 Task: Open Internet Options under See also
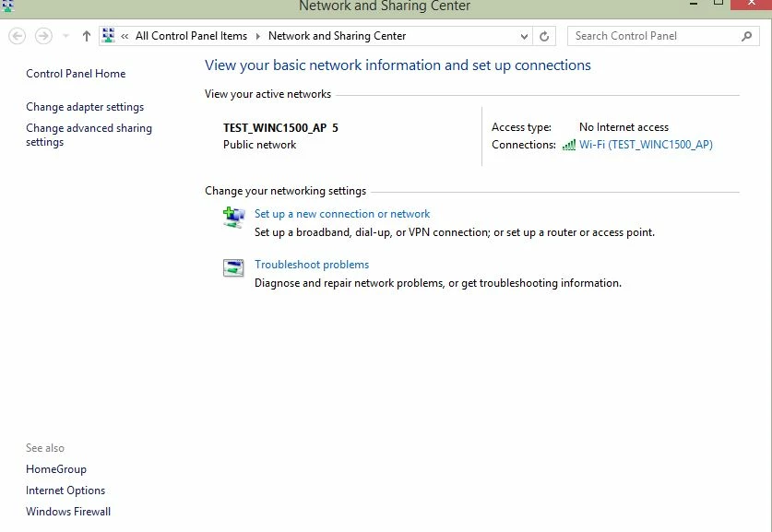[65, 491]
